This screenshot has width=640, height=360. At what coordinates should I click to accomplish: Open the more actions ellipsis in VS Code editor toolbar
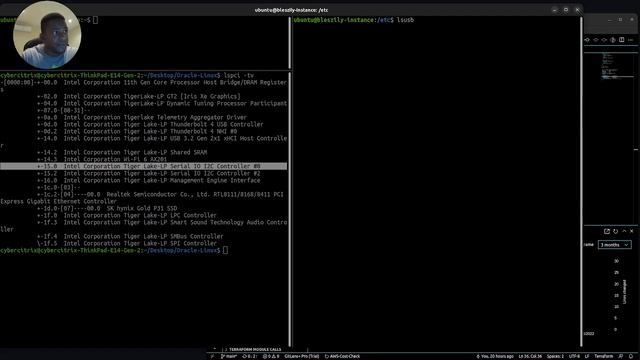[631, 40]
